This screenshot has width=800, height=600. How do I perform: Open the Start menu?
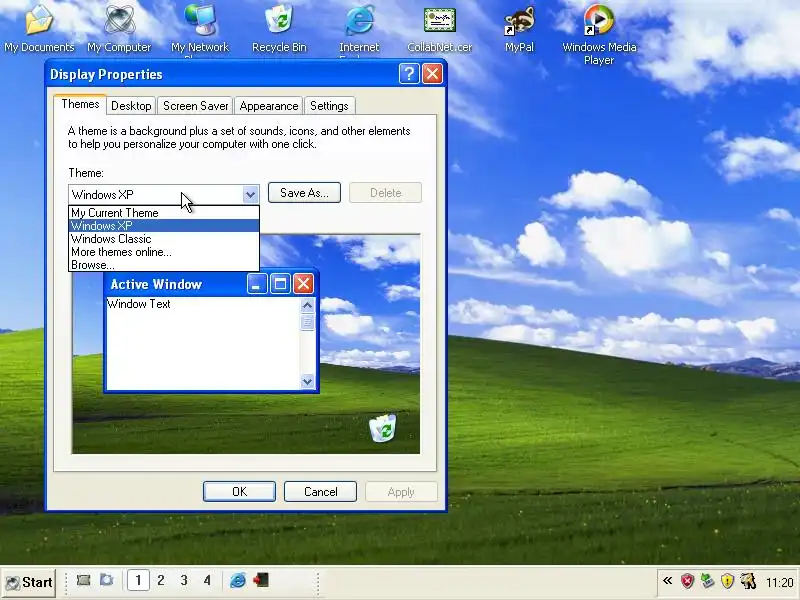(29, 582)
